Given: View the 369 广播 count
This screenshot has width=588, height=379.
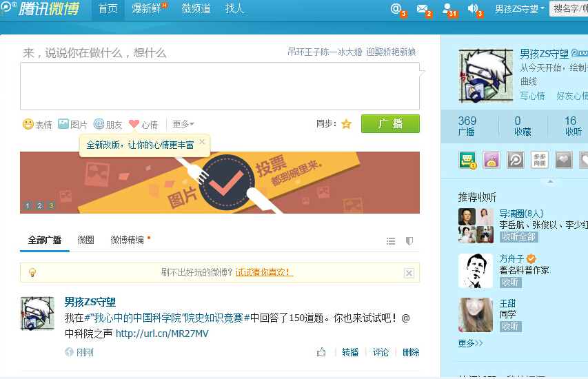Looking at the screenshot, I should pyautogui.click(x=467, y=126).
